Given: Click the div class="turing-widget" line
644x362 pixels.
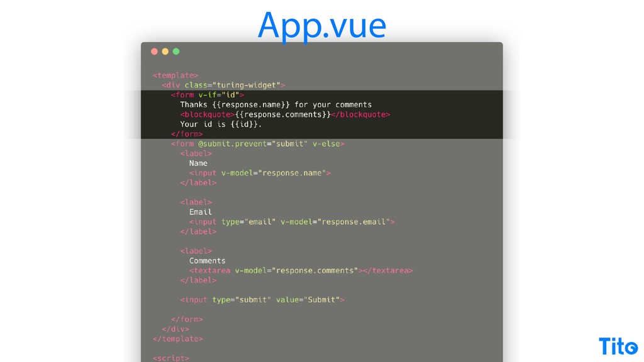Looking at the screenshot, I should pos(223,85).
